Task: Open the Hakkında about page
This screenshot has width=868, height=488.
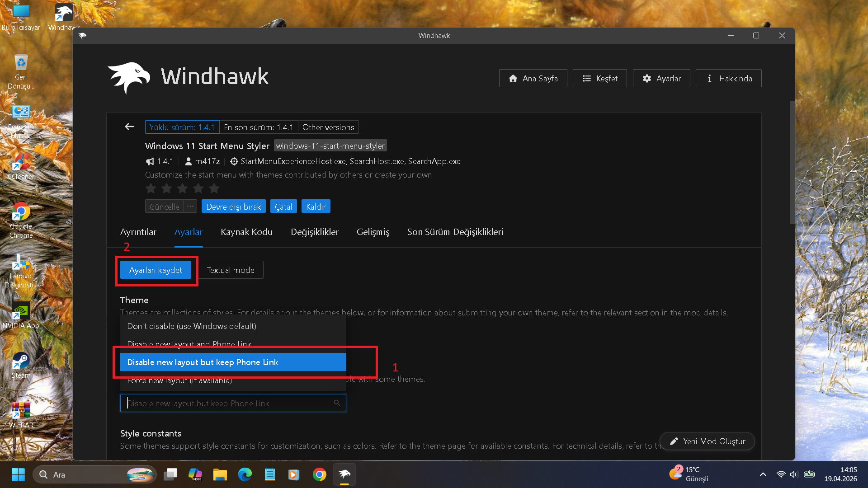Action: pyautogui.click(x=728, y=78)
